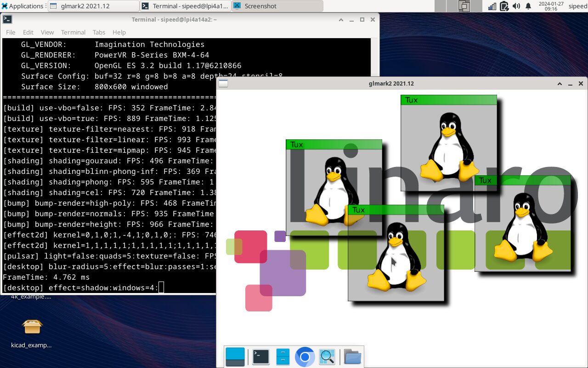Screen dimensions: 588x368
Task: Open the File Manager cabinet icon in dock
Action: (283, 356)
